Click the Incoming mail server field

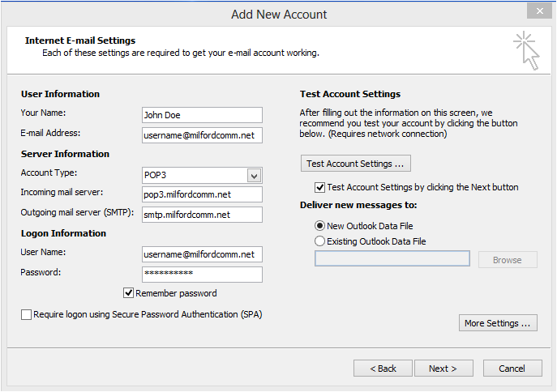point(202,194)
